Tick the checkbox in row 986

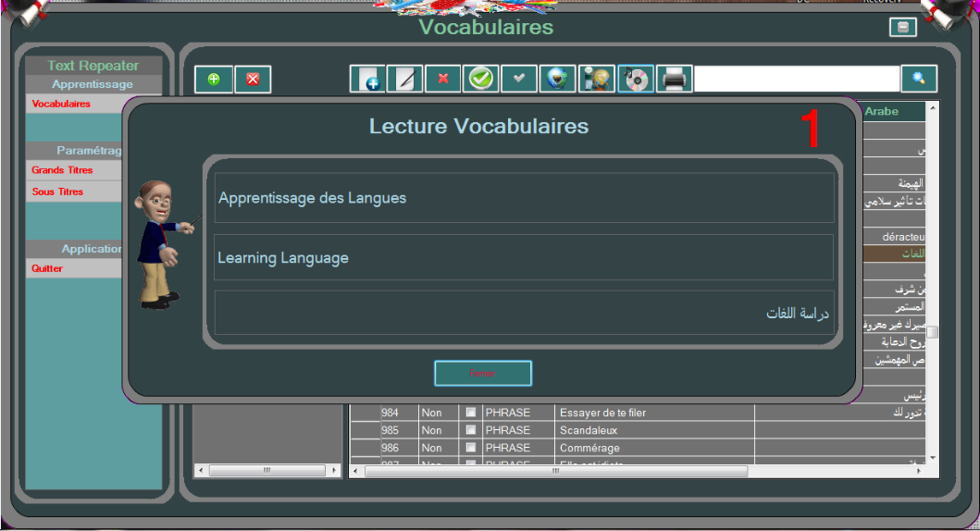coord(471,448)
